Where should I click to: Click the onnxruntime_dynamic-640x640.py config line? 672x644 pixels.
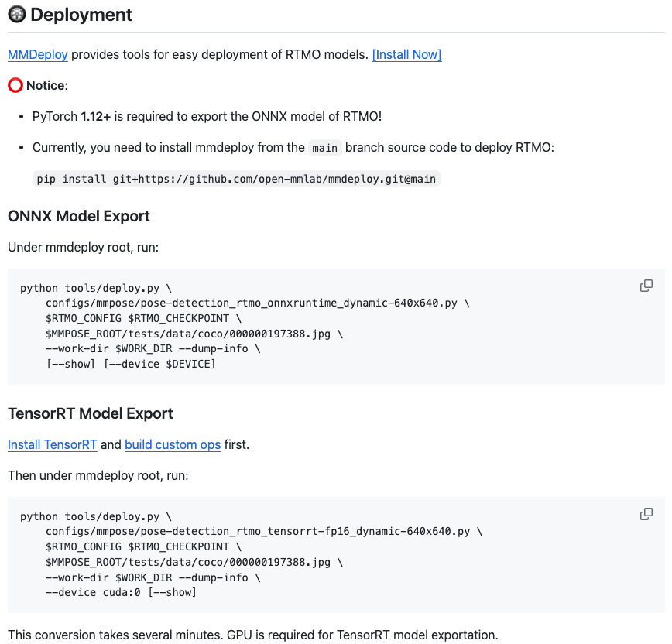pos(257,303)
